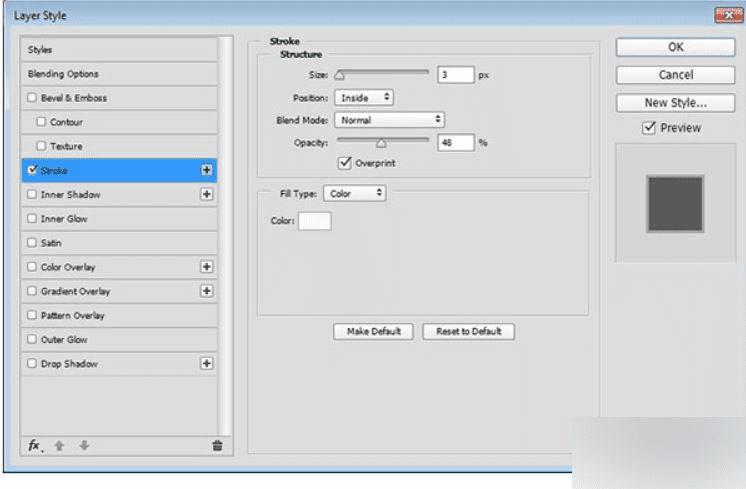Viewport: 746px width, 489px height.
Task: Click the style preview thumbnail
Action: [x=675, y=204]
